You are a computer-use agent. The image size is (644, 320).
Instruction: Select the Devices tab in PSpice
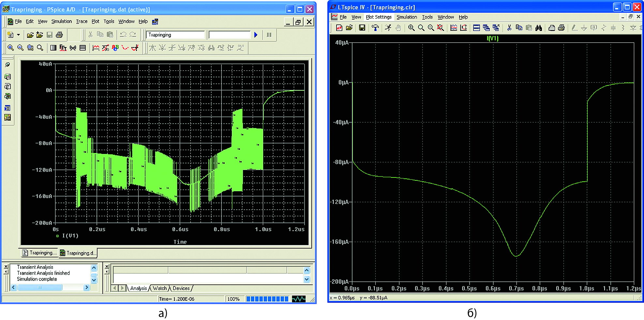click(181, 288)
